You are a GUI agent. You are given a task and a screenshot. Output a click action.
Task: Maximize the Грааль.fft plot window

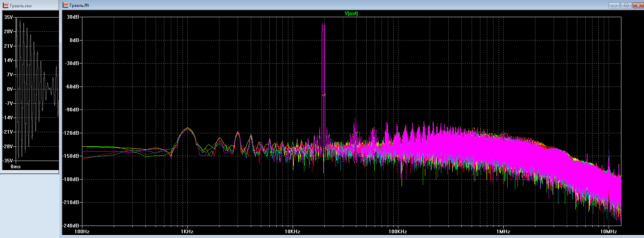[626, 5]
